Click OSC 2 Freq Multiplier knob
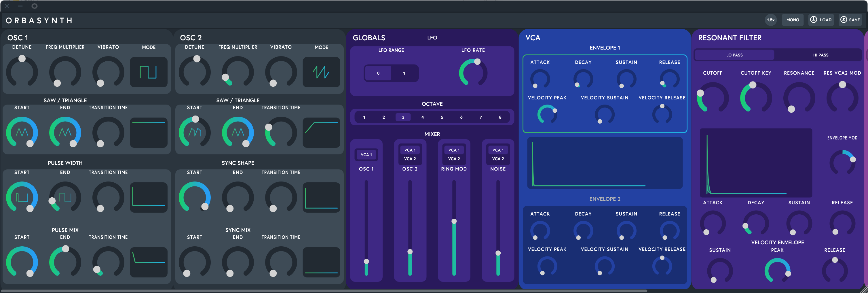The width and height of the screenshot is (868, 293). [x=238, y=71]
